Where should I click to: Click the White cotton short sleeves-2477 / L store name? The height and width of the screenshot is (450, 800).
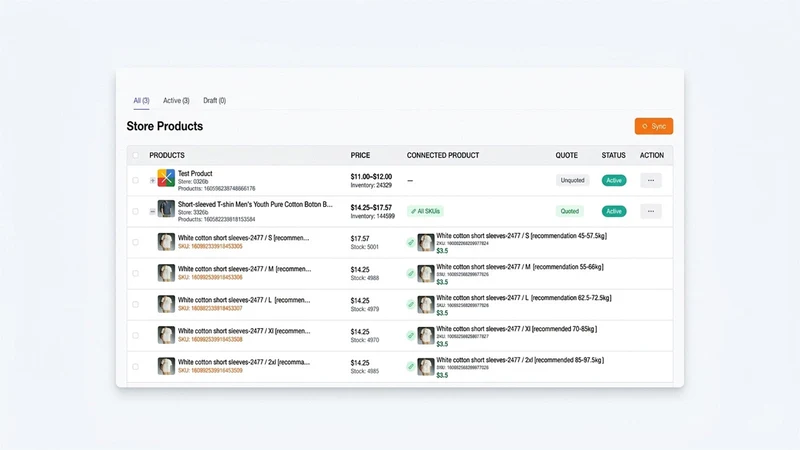pos(244,300)
